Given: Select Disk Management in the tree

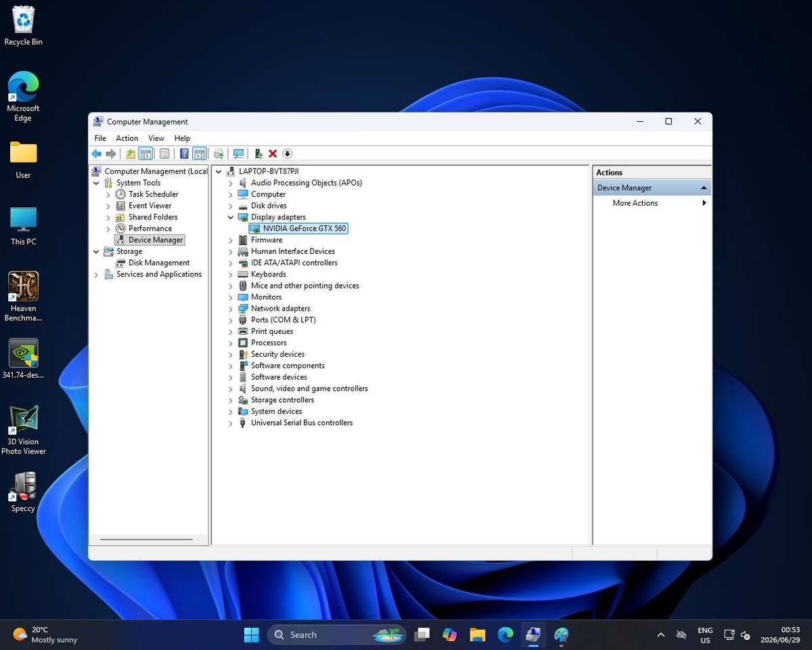Looking at the screenshot, I should [159, 263].
